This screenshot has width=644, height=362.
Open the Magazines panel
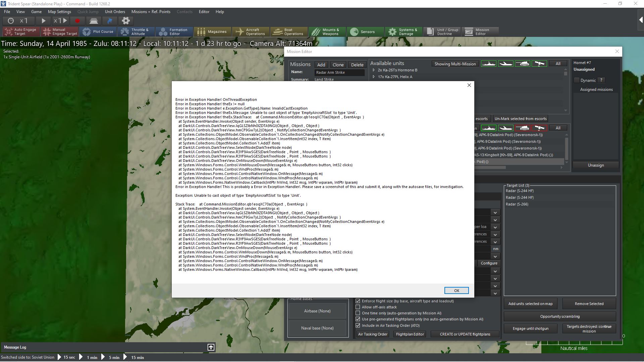(212, 32)
